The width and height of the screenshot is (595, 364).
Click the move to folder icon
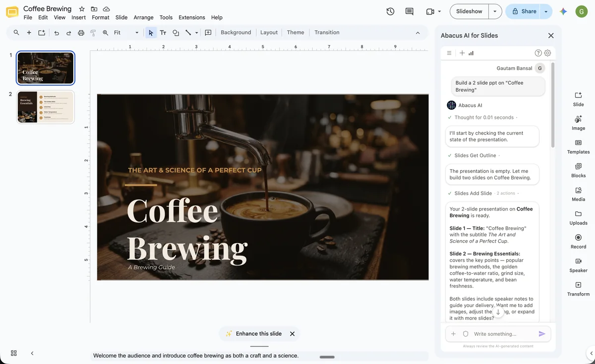pyautogui.click(x=94, y=9)
